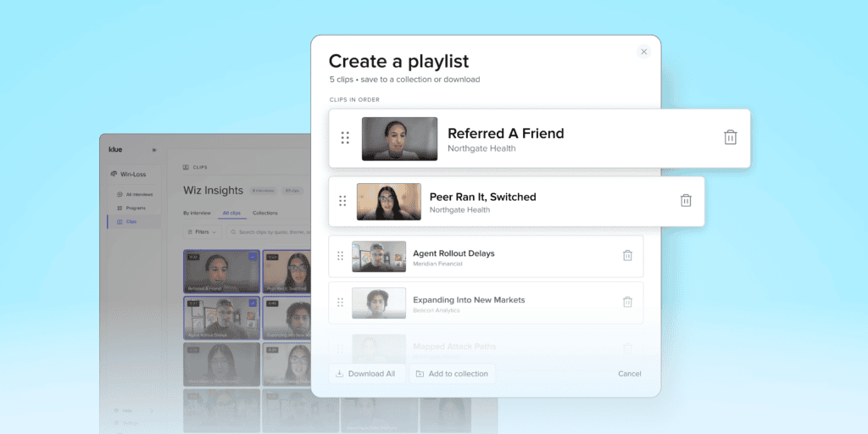
Task: Remove the Expanding Into New Markets clip
Action: pos(627,302)
